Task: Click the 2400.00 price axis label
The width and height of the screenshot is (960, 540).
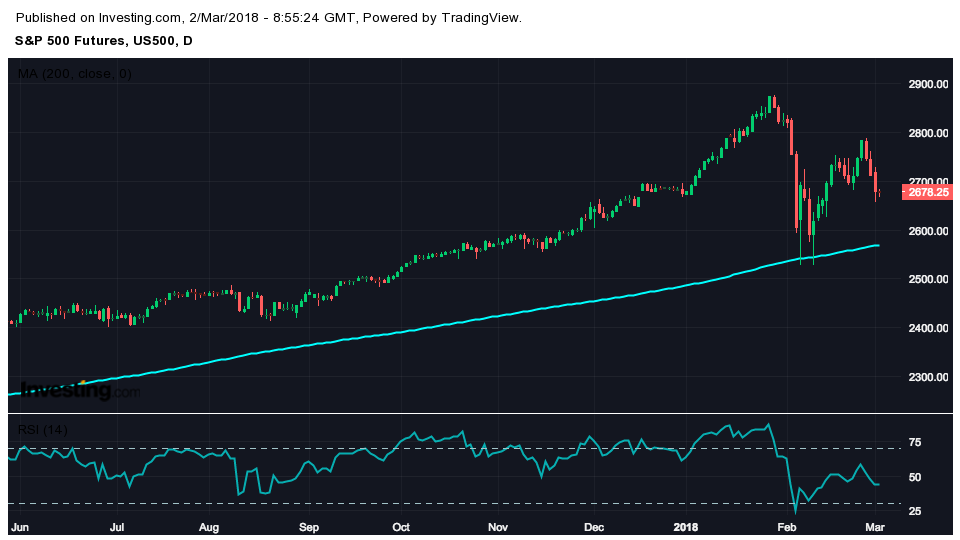Action: (928, 328)
